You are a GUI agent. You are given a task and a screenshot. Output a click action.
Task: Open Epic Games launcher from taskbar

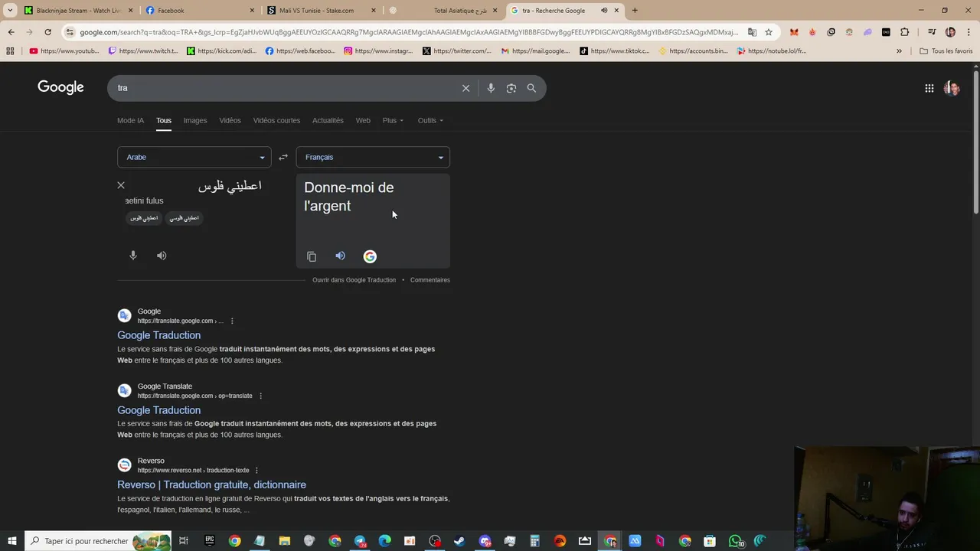[x=210, y=541]
